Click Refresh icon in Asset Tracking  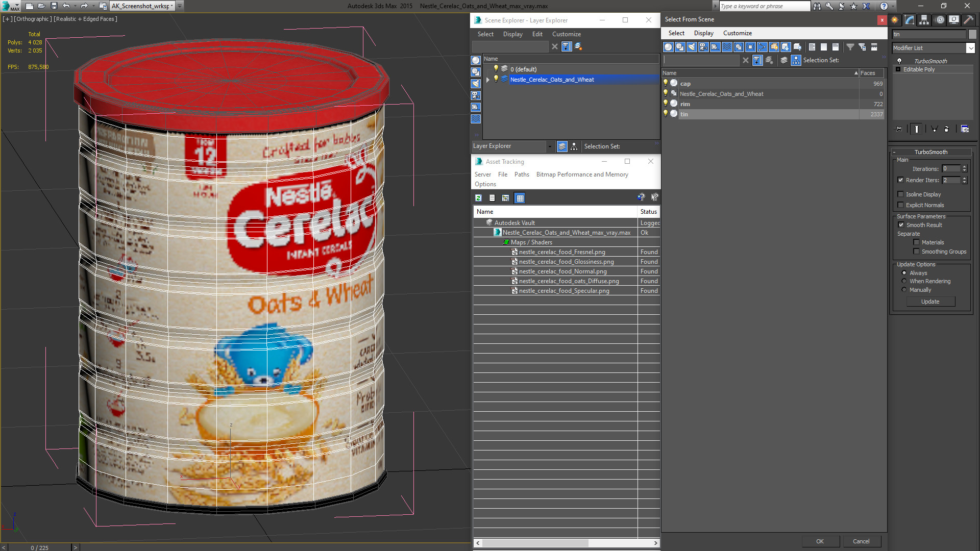(x=478, y=198)
